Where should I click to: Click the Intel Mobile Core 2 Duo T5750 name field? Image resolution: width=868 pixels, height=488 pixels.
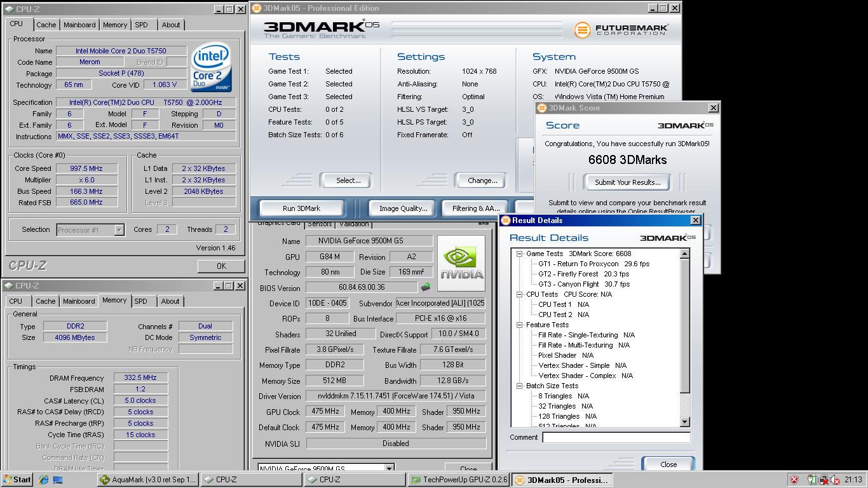(x=121, y=51)
